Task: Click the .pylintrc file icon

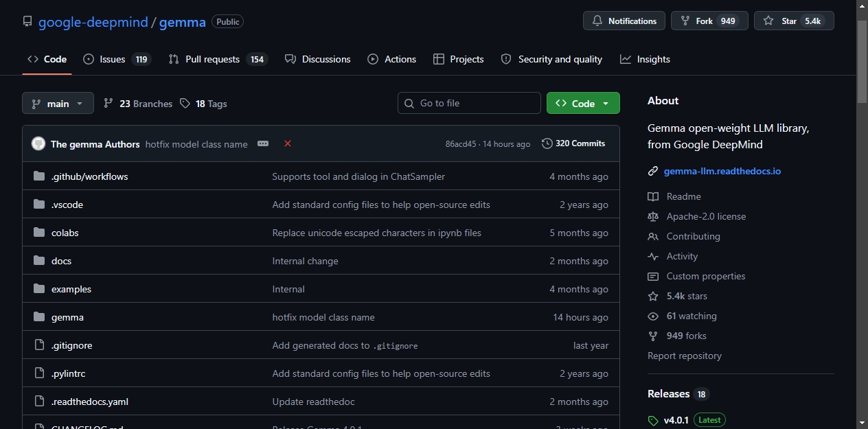Action: click(x=39, y=373)
